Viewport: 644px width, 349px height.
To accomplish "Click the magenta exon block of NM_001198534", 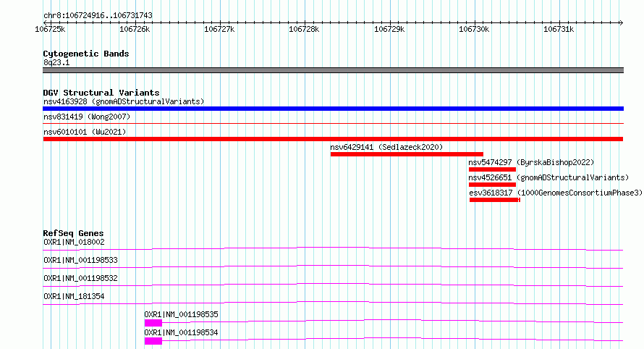I will point(153,341).
